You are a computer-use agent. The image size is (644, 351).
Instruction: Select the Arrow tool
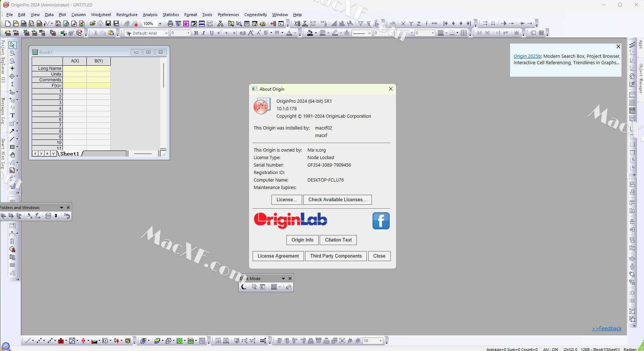pyautogui.click(x=12, y=131)
